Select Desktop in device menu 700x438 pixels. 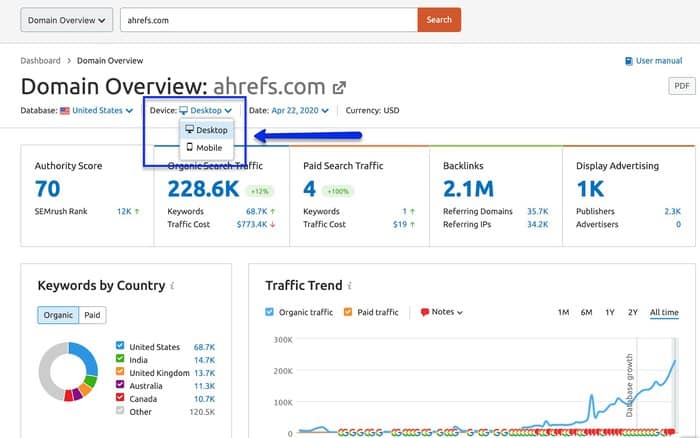206,130
